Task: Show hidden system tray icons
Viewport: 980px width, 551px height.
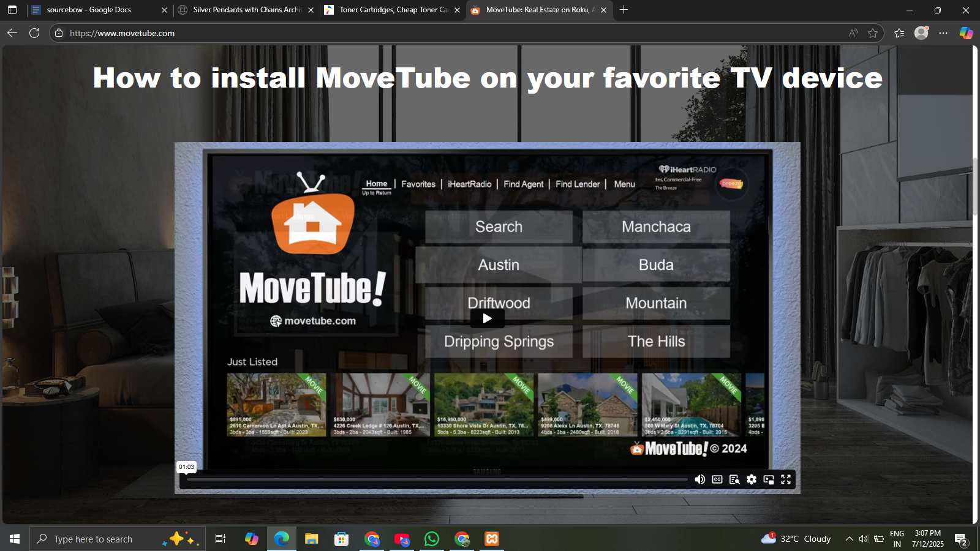Action: (x=849, y=539)
